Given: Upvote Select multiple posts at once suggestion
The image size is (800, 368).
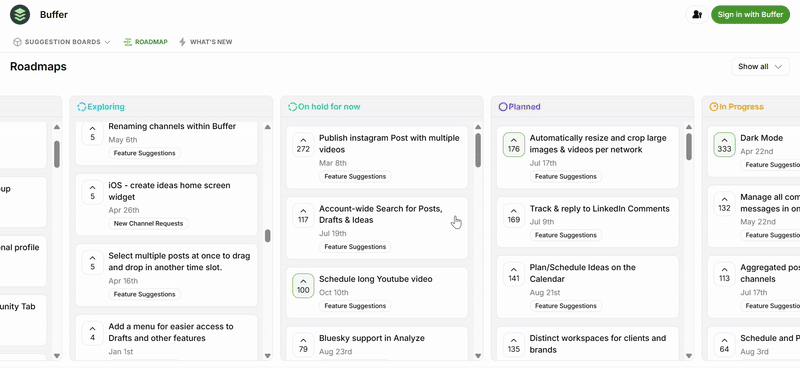Looking at the screenshot, I should 92,262.
